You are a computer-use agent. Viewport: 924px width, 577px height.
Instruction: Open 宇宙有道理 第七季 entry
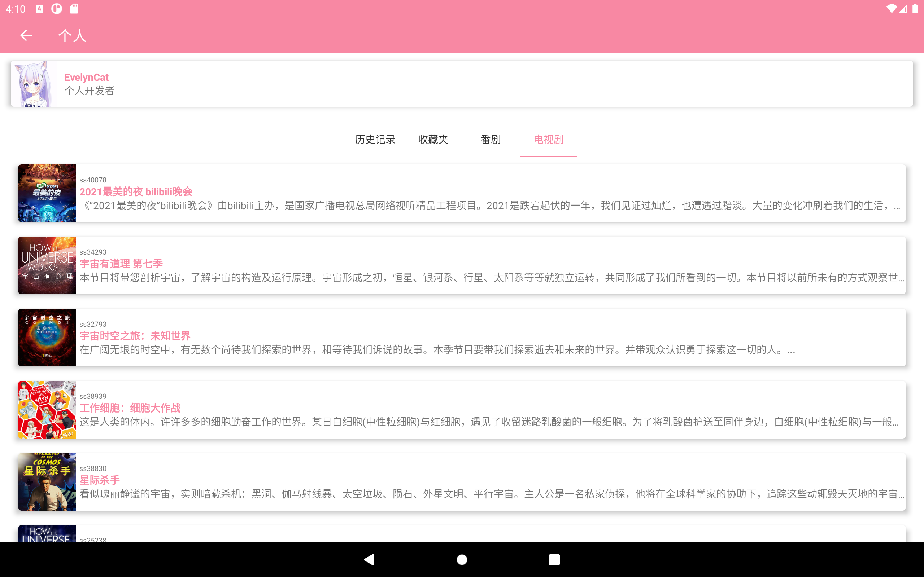tap(121, 264)
